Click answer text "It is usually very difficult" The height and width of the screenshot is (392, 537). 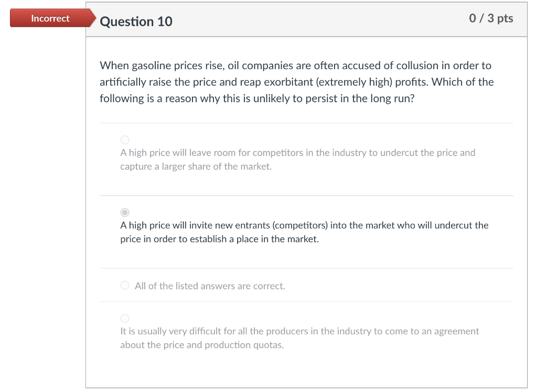[x=173, y=331]
